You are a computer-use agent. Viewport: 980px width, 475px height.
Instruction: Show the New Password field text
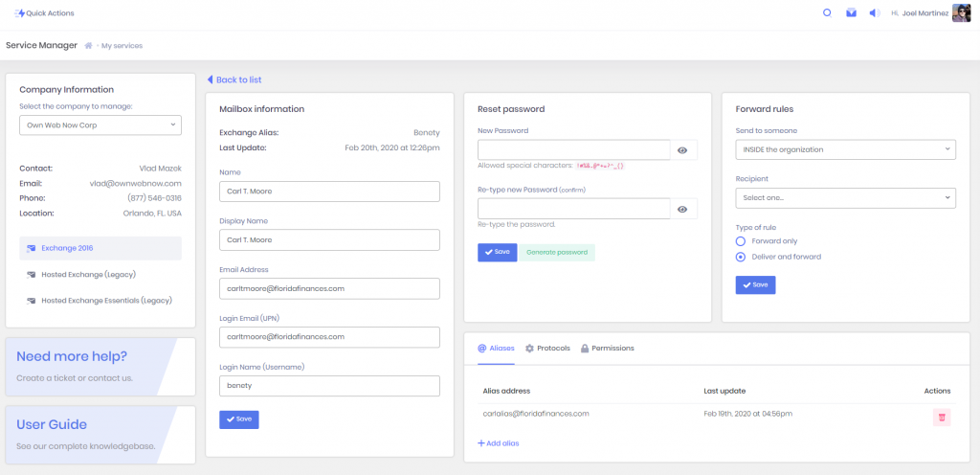point(683,150)
